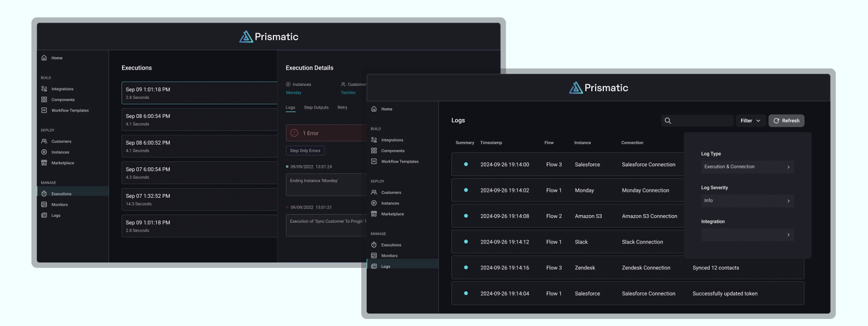Click the Prismatic logo in the Logs window
The image size is (868, 326).
(x=598, y=87)
